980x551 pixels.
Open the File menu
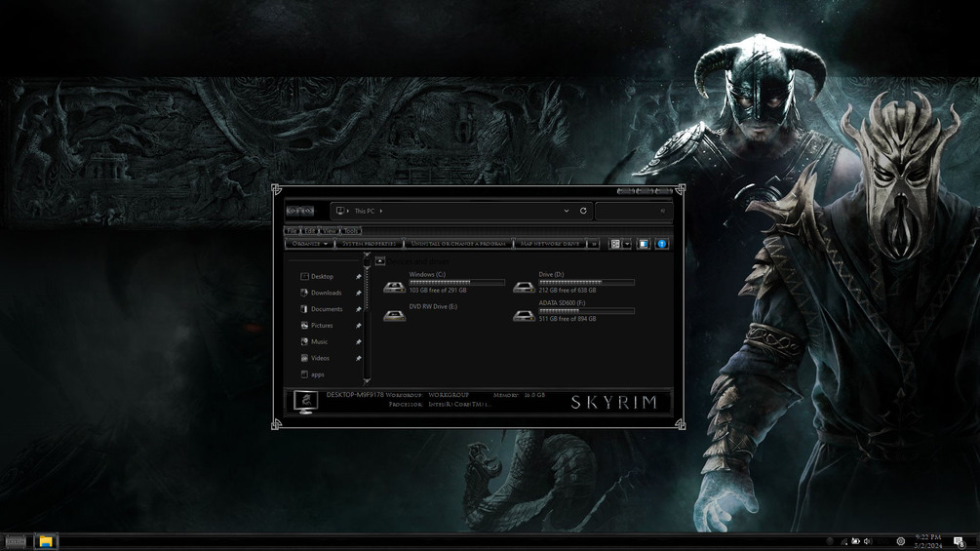click(x=292, y=230)
